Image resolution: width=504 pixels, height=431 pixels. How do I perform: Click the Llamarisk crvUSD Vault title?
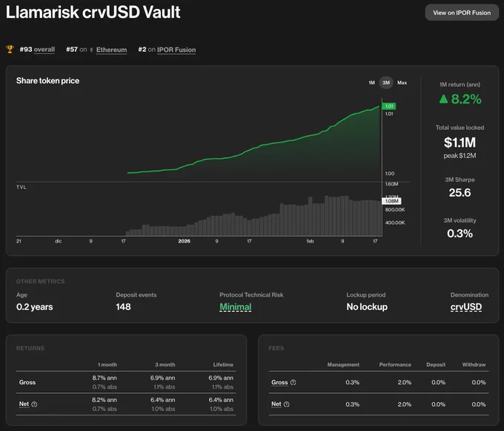(93, 12)
